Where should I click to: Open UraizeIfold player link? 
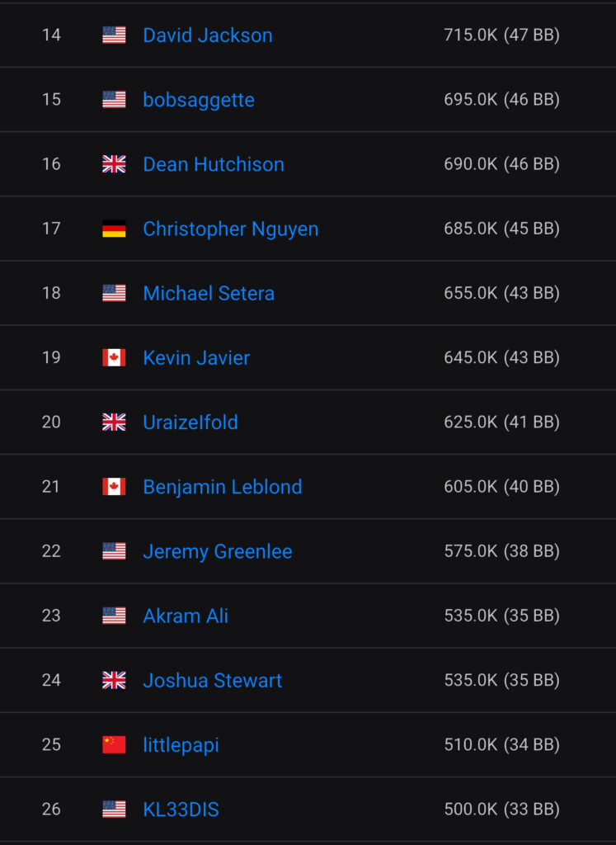coord(190,422)
